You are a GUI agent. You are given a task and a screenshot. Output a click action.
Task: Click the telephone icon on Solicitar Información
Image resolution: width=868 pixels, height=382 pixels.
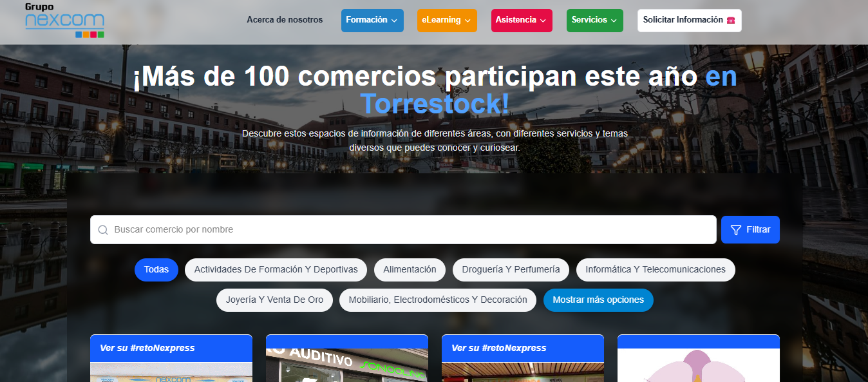tap(731, 21)
